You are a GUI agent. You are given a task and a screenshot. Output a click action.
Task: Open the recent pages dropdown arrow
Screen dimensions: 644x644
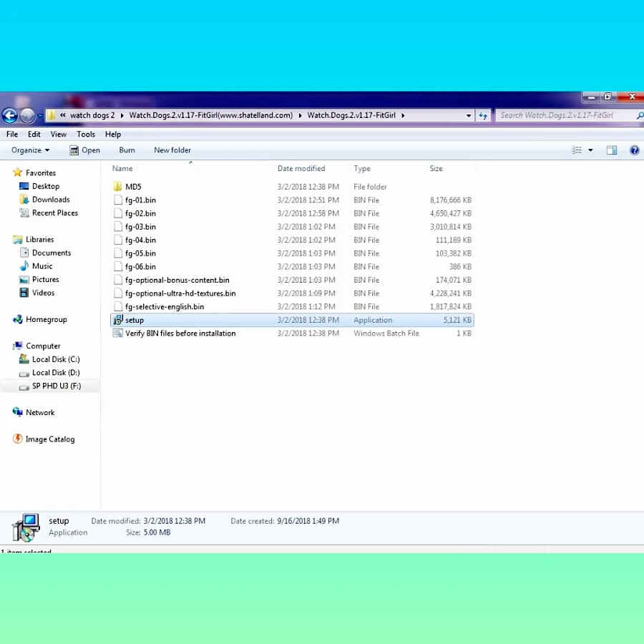tap(40, 116)
